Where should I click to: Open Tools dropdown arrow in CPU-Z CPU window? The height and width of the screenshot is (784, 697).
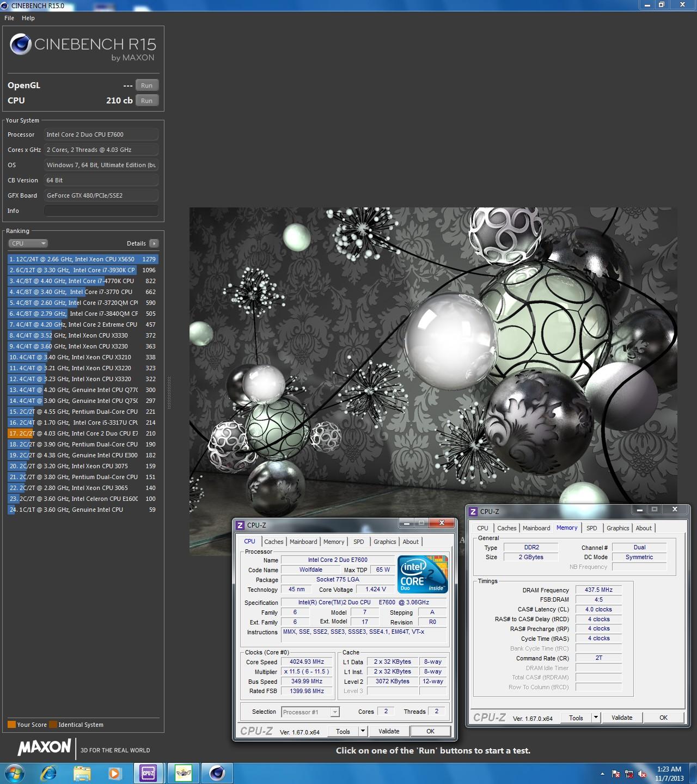[363, 731]
